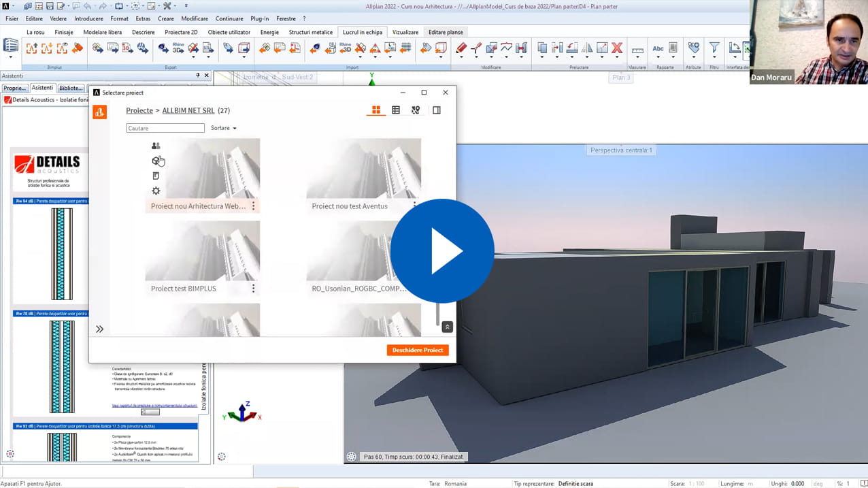Screen dimensions: 868x488
Task: Switch to the Energie ribbon tab
Action: (269, 32)
